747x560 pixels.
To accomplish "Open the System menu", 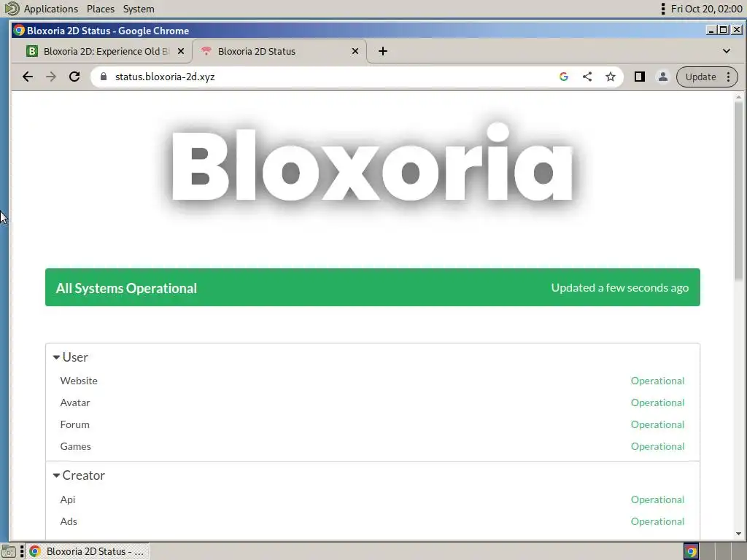I will coord(139,9).
